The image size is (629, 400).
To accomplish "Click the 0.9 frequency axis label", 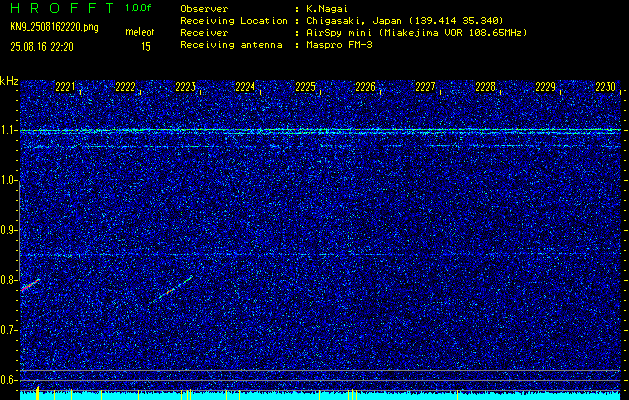I will pyautogui.click(x=8, y=230).
